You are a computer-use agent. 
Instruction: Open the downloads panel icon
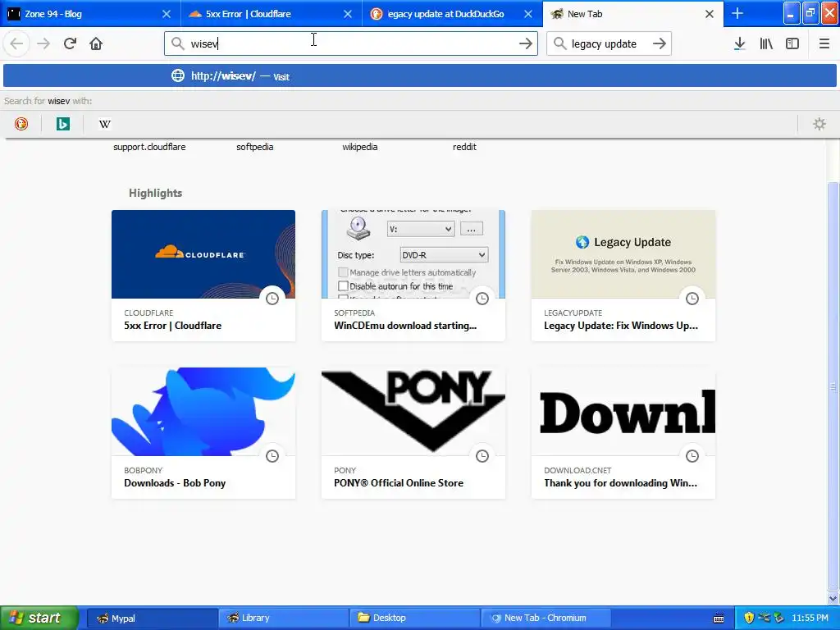(739, 43)
